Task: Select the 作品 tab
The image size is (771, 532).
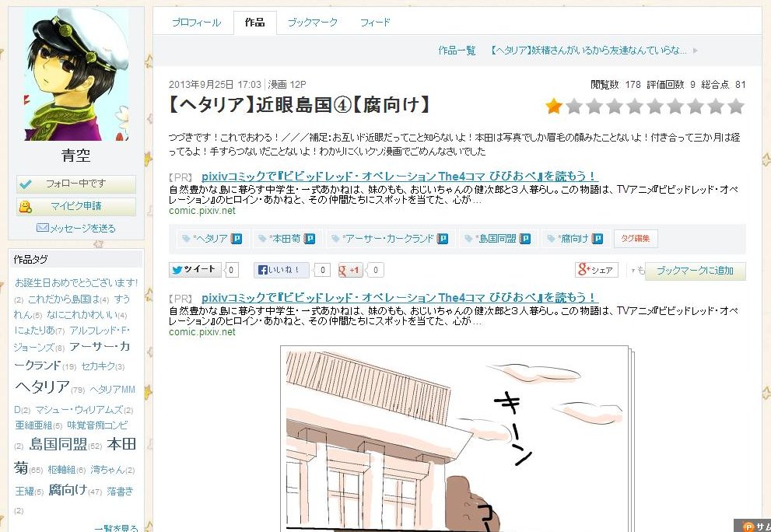Action: pos(254,23)
